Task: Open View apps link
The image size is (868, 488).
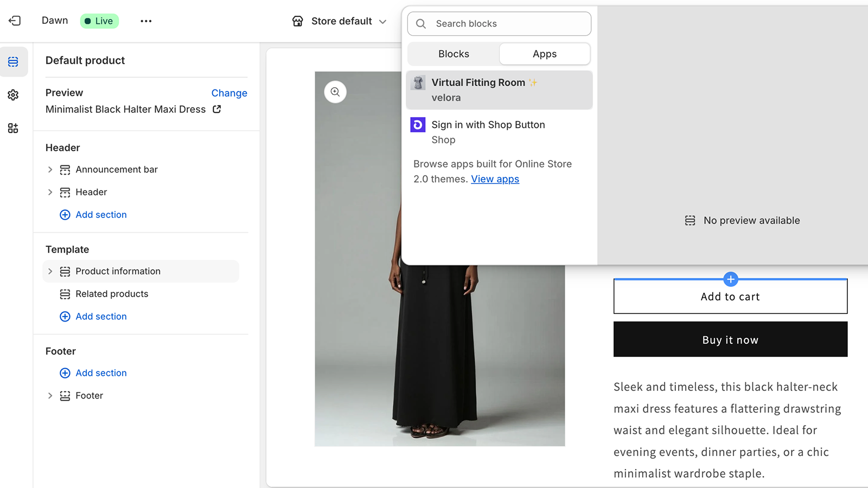Action: (495, 179)
